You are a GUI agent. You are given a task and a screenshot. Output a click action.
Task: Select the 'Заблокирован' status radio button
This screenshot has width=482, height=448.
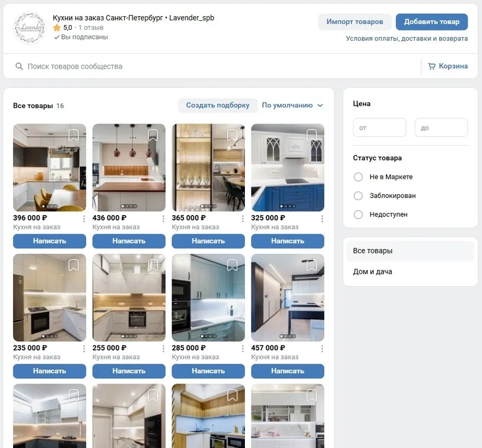(x=358, y=196)
